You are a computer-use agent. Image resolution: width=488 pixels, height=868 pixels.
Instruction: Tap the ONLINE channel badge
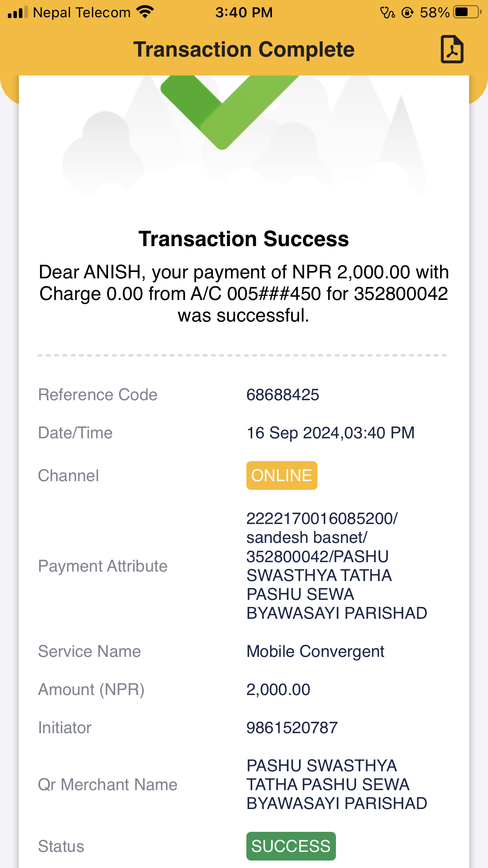click(x=282, y=475)
